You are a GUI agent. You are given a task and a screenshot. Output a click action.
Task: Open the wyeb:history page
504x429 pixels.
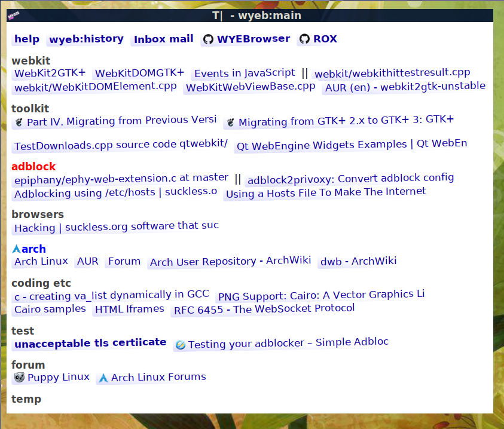tap(86, 39)
